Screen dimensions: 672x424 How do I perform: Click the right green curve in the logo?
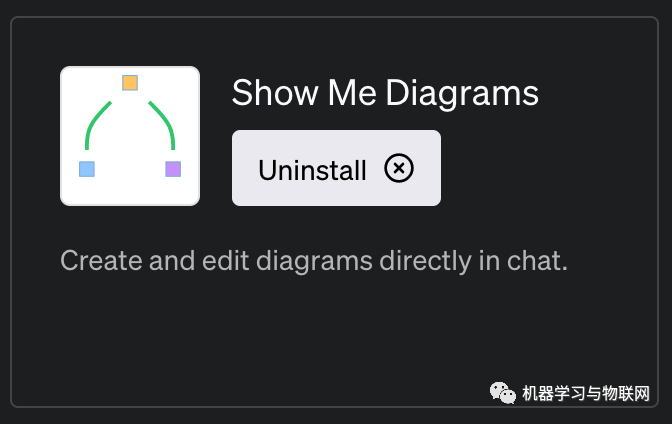164,123
